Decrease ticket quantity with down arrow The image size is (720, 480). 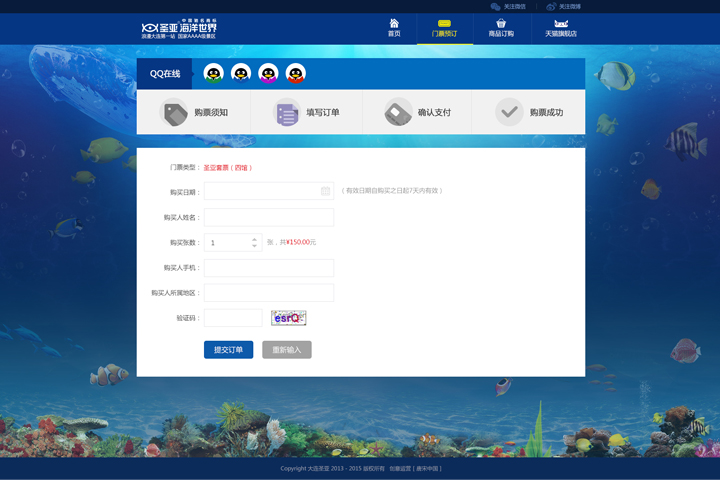(254, 246)
